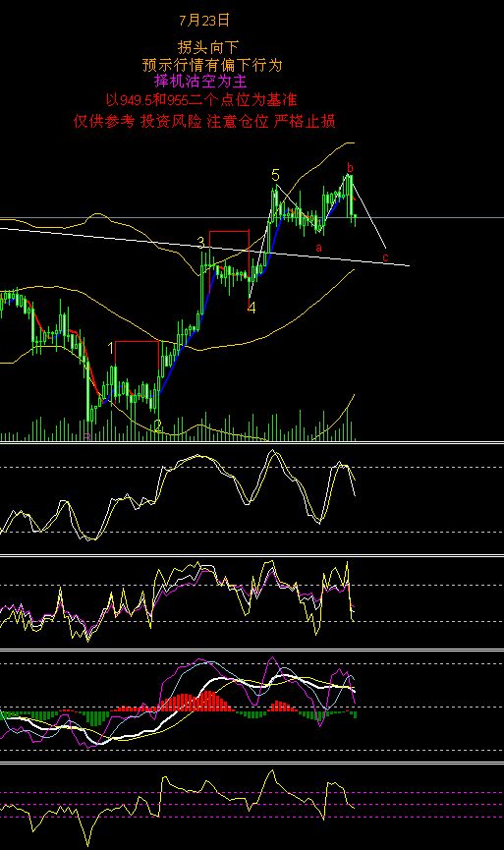Select wave label 1 on chart
Screen dimensions: 504x850
pos(111,348)
